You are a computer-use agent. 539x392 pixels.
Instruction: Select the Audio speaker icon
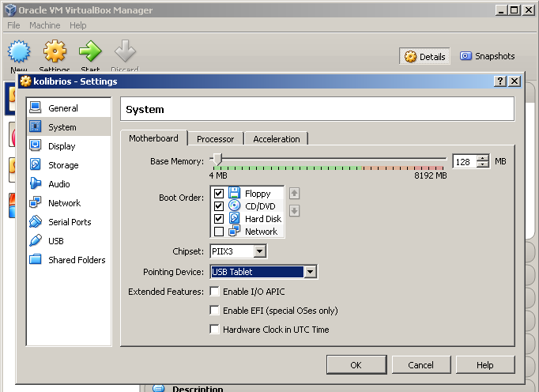35,183
